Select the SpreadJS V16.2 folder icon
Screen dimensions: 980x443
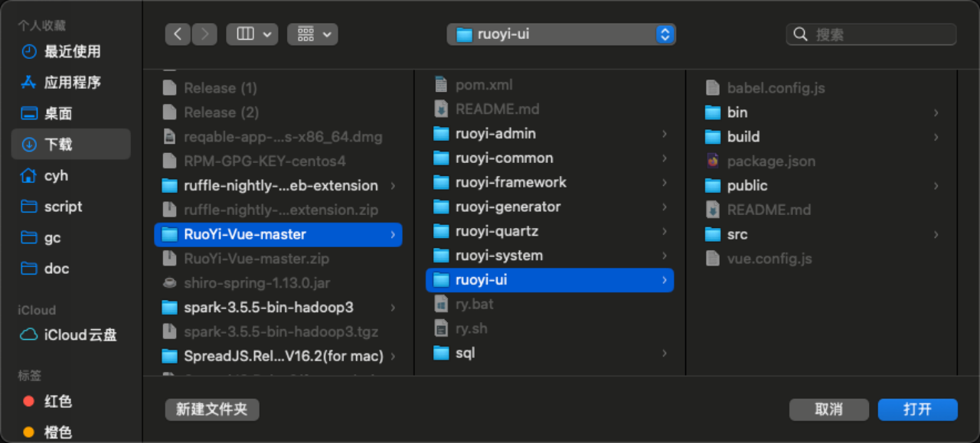(x=169, y=356)
